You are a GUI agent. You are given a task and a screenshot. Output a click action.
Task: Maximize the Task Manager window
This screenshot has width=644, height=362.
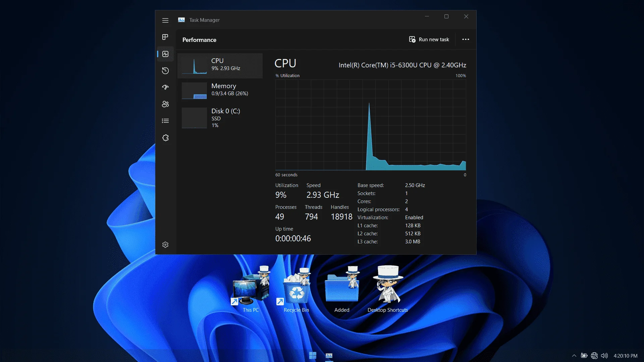[446, 16]
